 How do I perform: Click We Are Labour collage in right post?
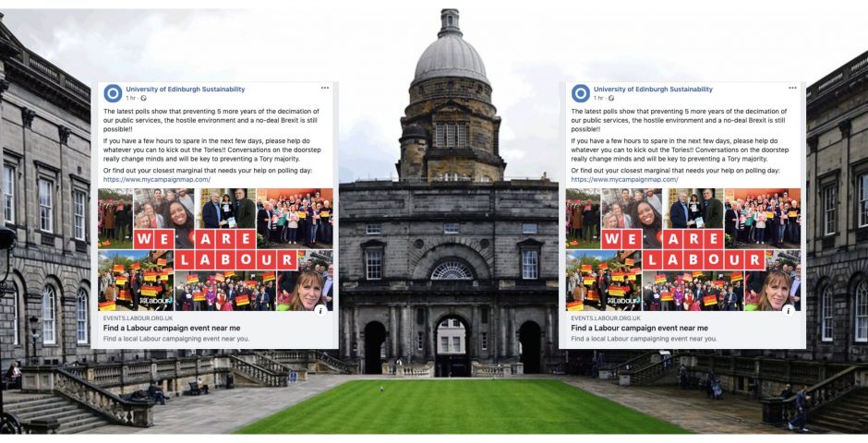(683, 250)
